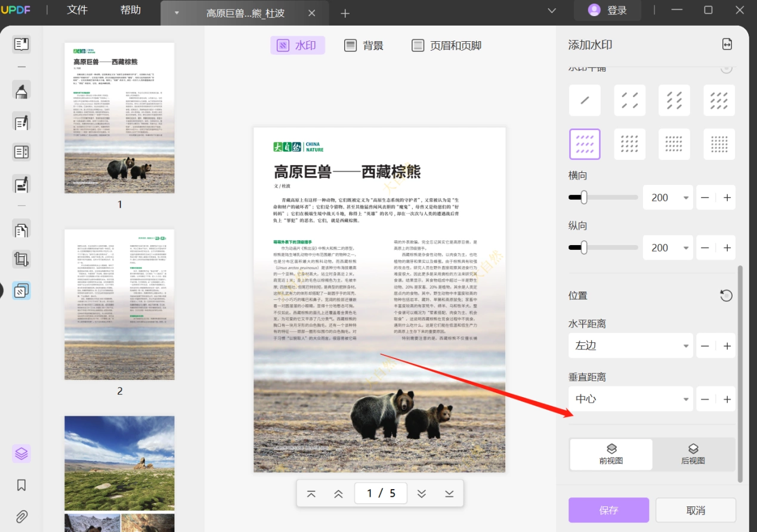The height and width of the screenshot is (532, 757).
Task: Reset position with the circular arrow icon
Action: pos(726,295)
